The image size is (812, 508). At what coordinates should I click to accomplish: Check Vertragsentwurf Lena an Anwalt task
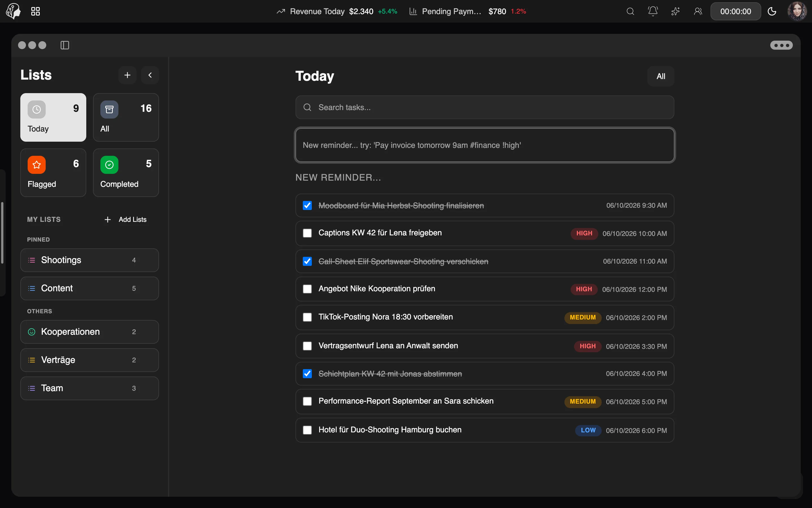tap(307, 346)
